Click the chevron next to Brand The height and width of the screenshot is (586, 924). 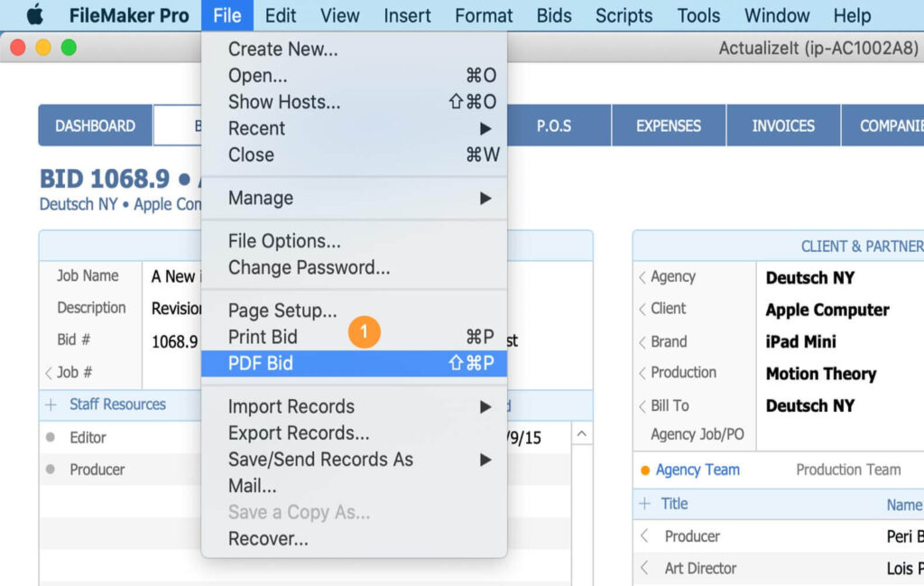pos(642,342)
